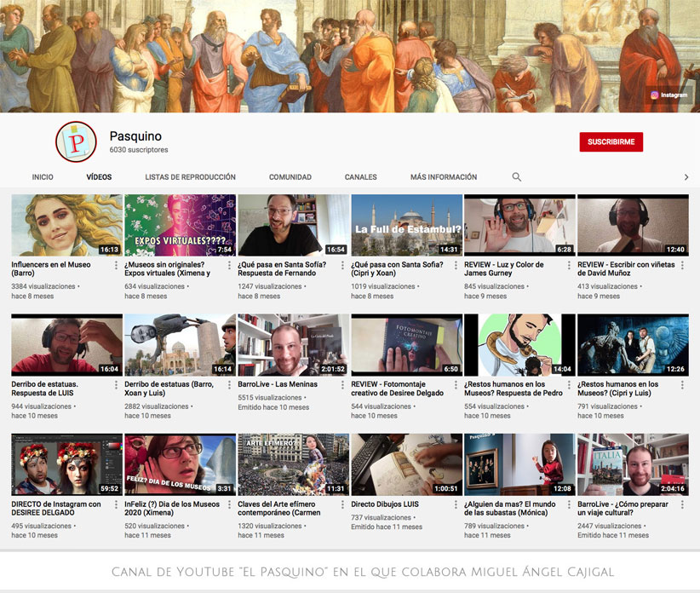700x593 pixels.
Task: Play the 16:04 Respuesta de LUIS thumbnail
Action: click(x=67, y=345)
